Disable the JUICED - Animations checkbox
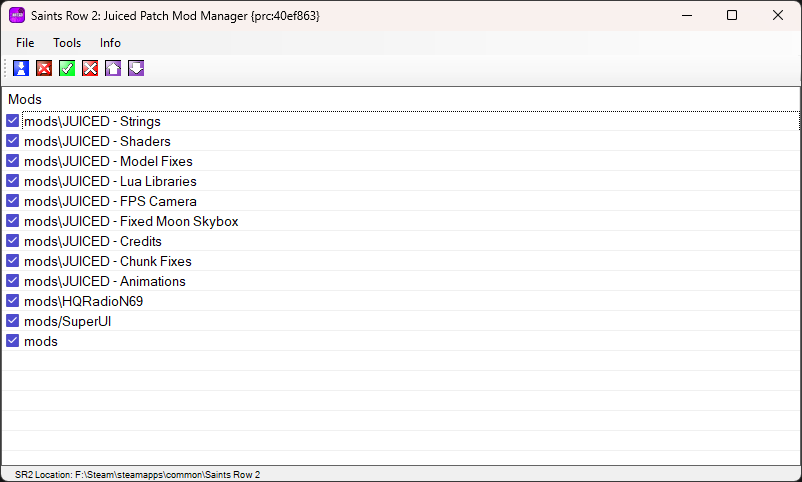 13,280
